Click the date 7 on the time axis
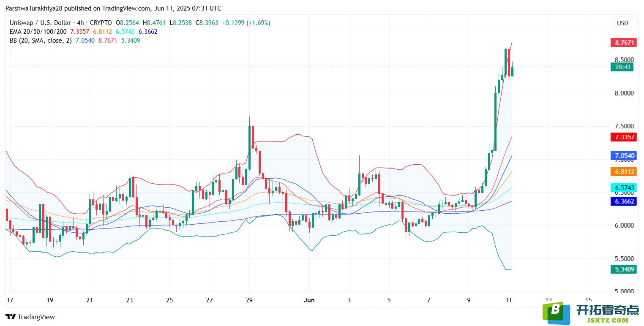 [x=429, y=300]
